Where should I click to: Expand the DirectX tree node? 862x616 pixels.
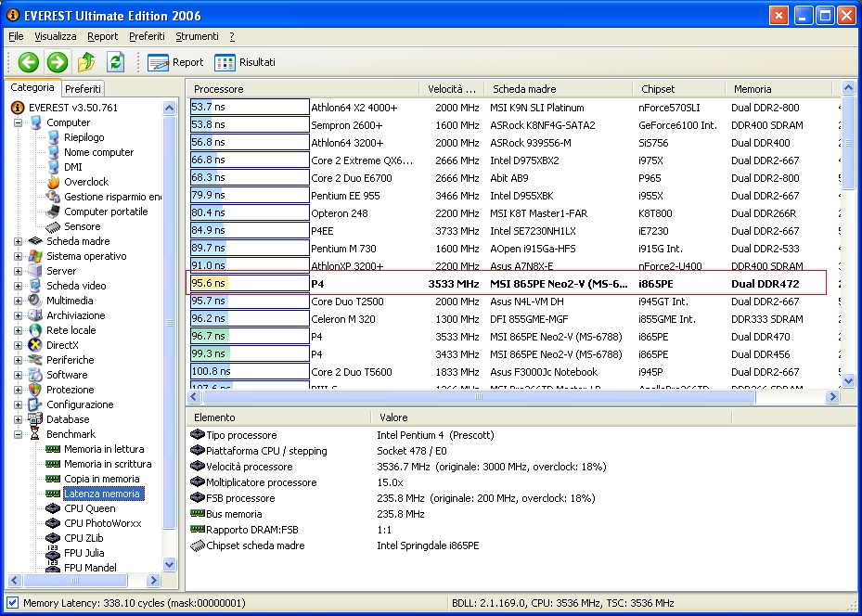pyautogui.click(x=19, y=345)
